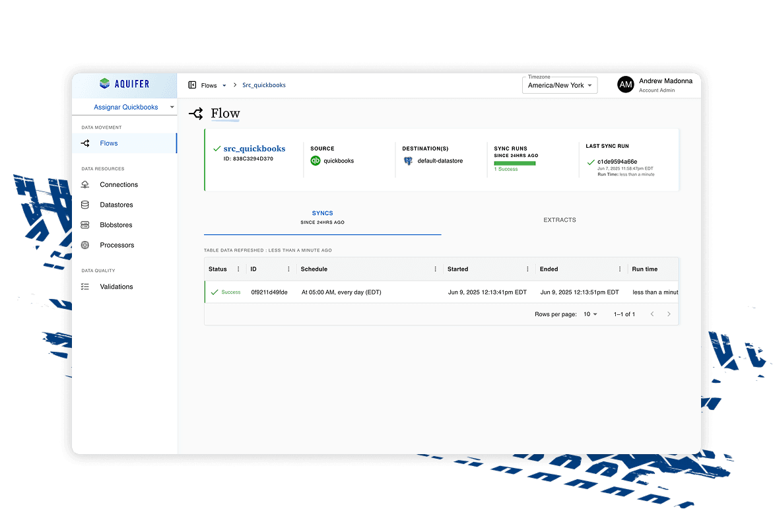Image resolution: width=773 pixels, height=532 pixels.
Task: Click the Validations checklist icon
Action: click(x=85, y=286)
